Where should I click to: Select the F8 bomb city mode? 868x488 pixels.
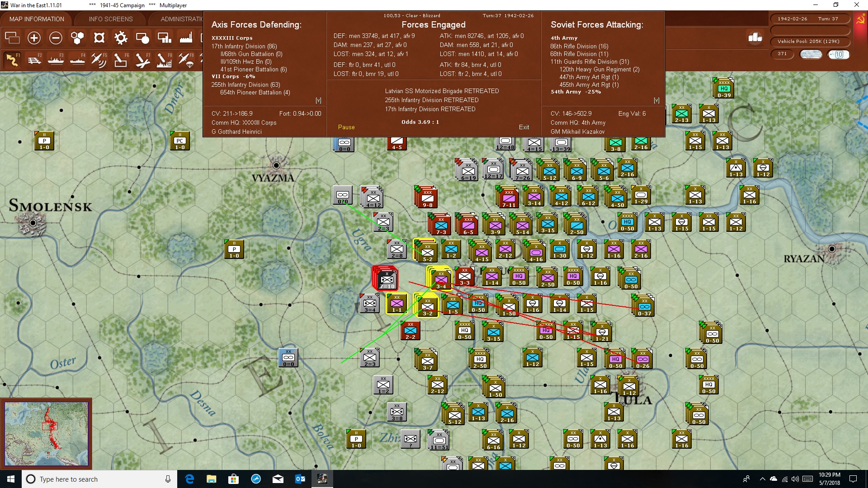(164, 60)
